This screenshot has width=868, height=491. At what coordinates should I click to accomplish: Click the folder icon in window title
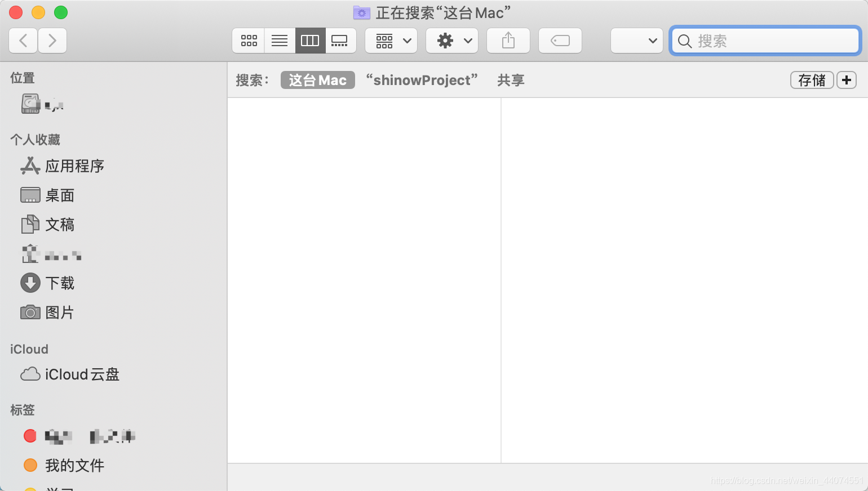click(x=361, y=12)
